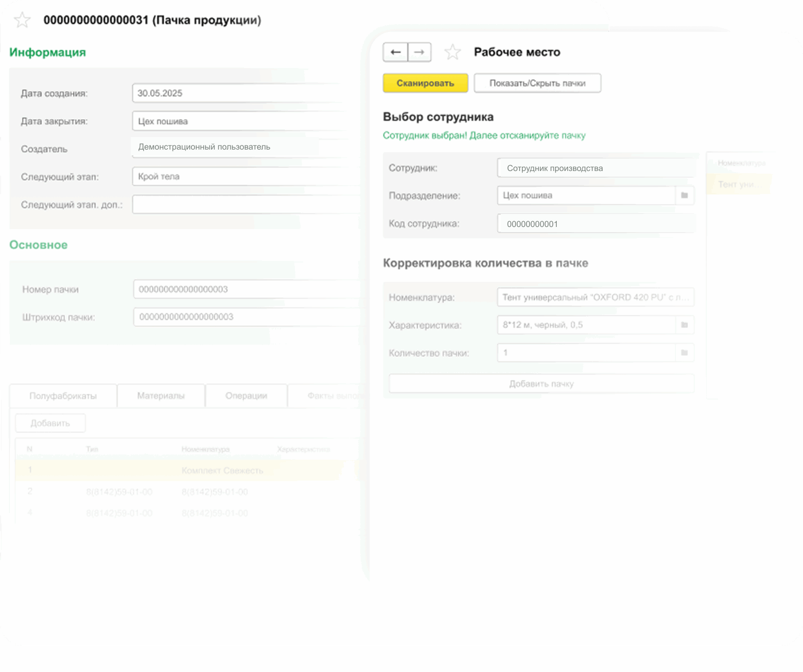Click the yellow Сканировать button

click(426, 83)
